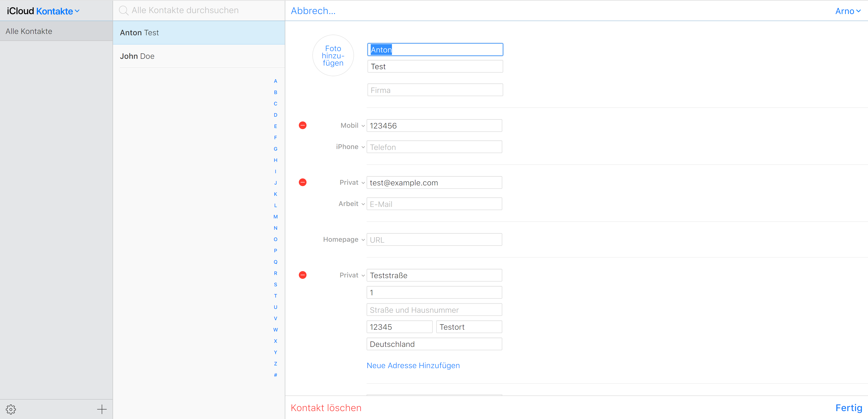Click the Kontakt löschen button
Viewport: 868px width, 419px height.
[x=326, y=408]
